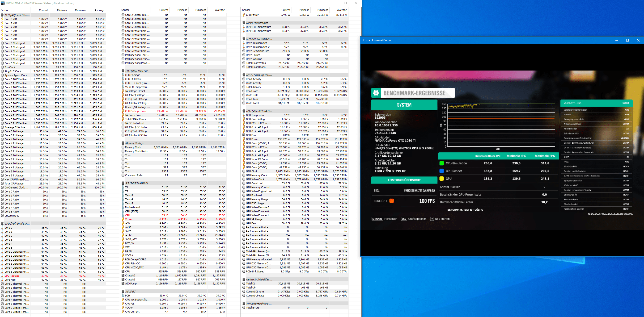Click the lightning icon beside CPU Current
The height and width of the screenshot is (317, 644).
(x=123, y=312)
